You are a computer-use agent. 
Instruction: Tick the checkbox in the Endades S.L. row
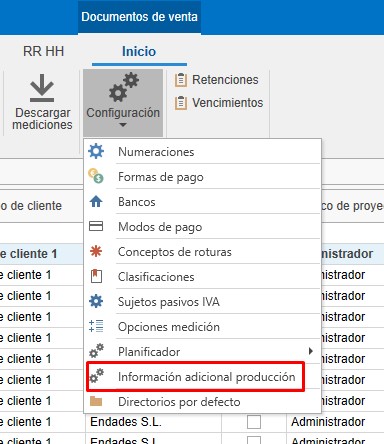[x=254, y=422]
